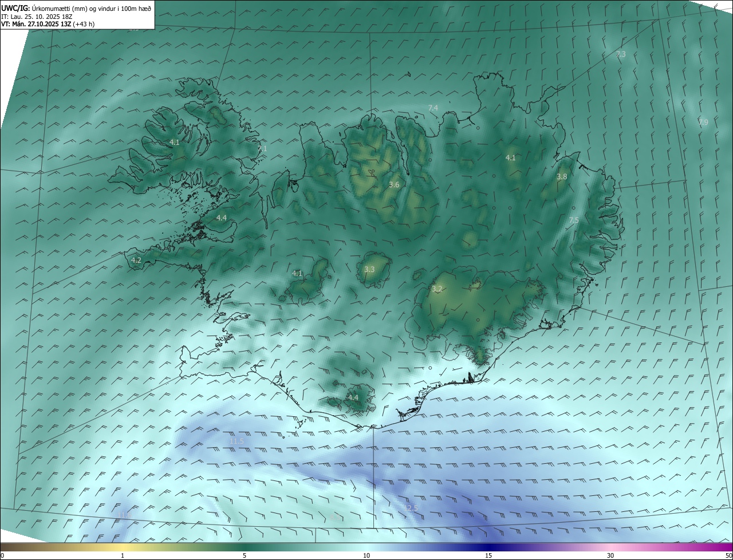733x560 pixels.
Task: Click the 7.9 value label near the eastern edge
Action: click(703, 123)
